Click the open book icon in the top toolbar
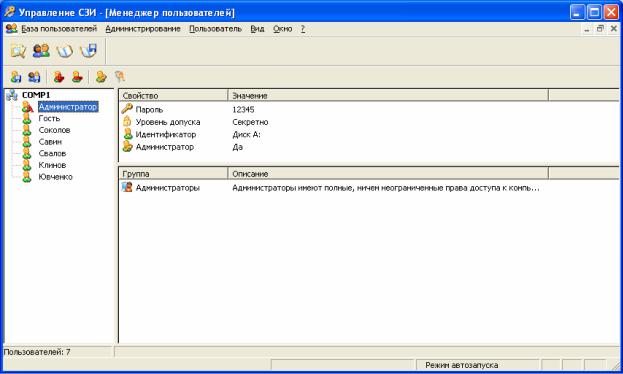 64,51
